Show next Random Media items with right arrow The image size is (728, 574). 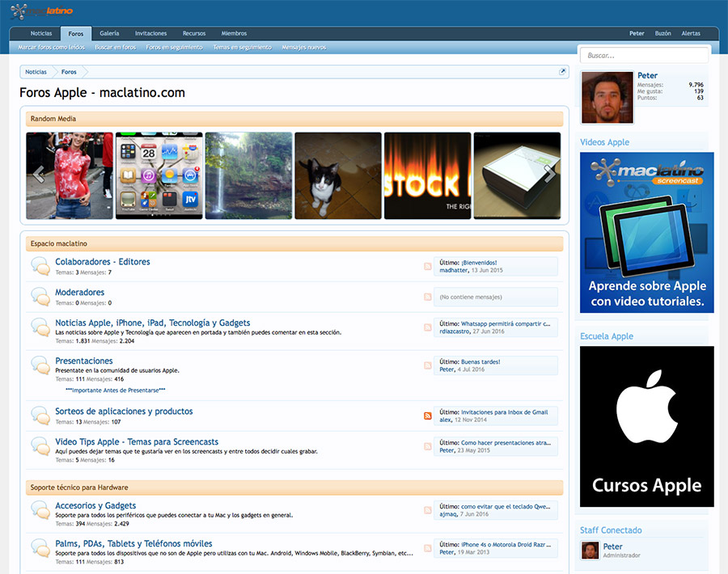point(550,174)
